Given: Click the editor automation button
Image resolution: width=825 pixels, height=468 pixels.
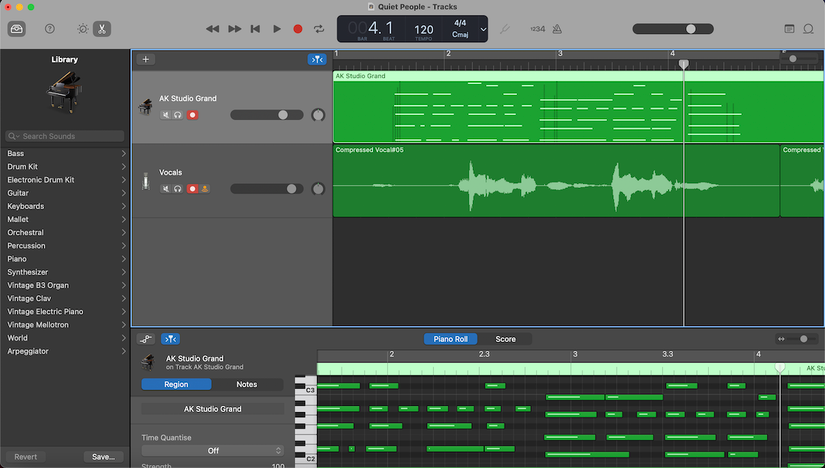Looking at the screenshot, I should tap(146, 339).
